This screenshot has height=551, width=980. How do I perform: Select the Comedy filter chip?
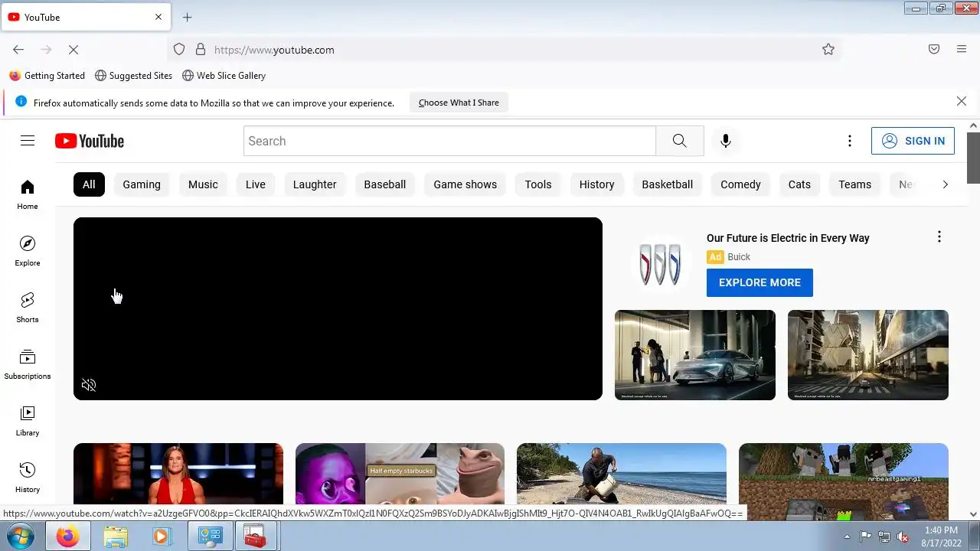tap(740, 184)
